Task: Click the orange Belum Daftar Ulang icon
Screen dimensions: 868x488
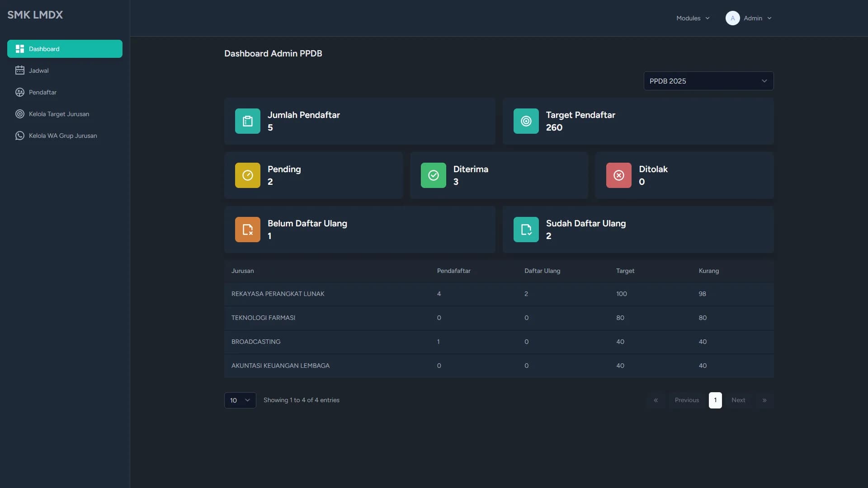Action: point(247,230)
